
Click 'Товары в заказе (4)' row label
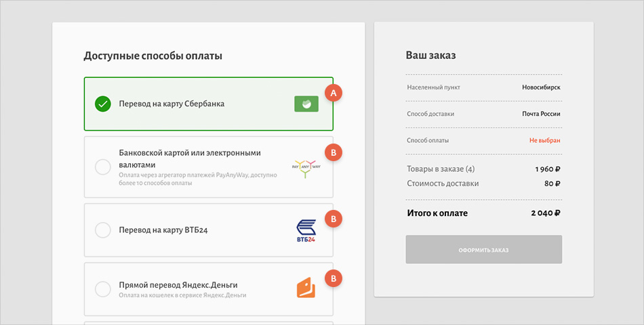tap(441, 169)
